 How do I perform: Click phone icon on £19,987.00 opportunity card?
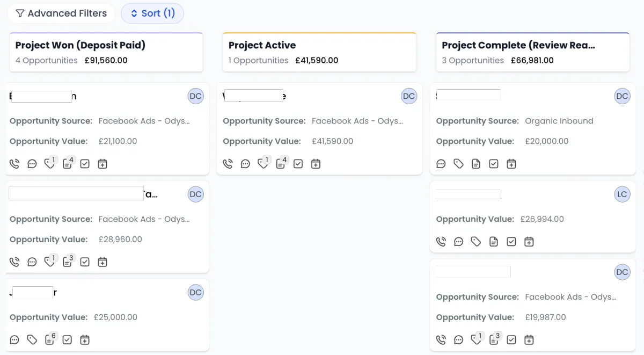pos(441,340)
